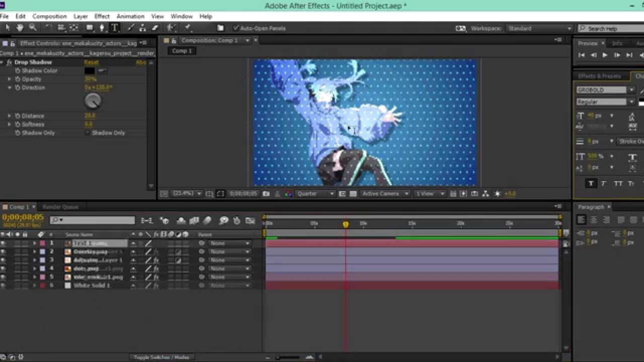The height and width of the screenshot is (362, 644).
Task: Expand the Softness property triangle
Action: click(9, 124)
